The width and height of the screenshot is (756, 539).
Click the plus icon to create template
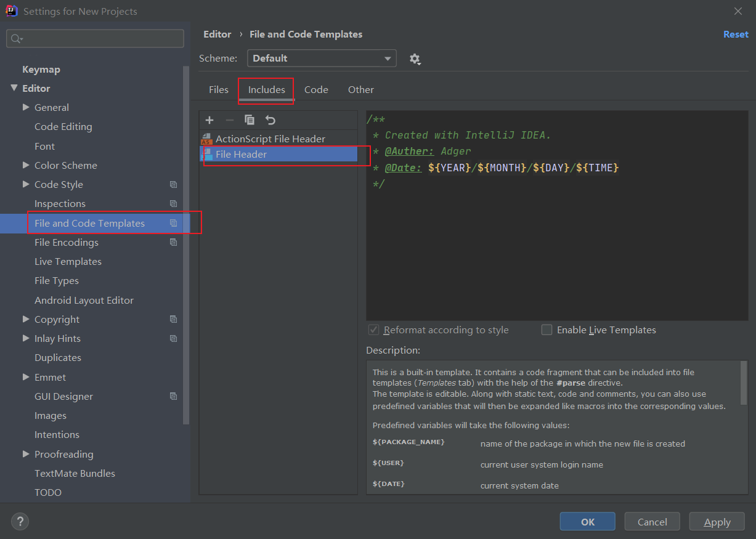click(x=209, y=120)
